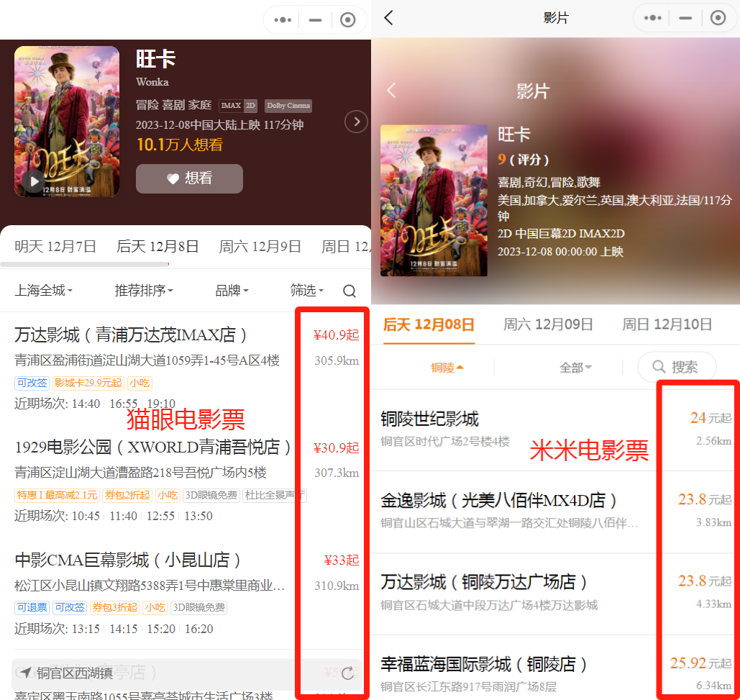Click the Dolby Cinema format badge

click(288, 106)
